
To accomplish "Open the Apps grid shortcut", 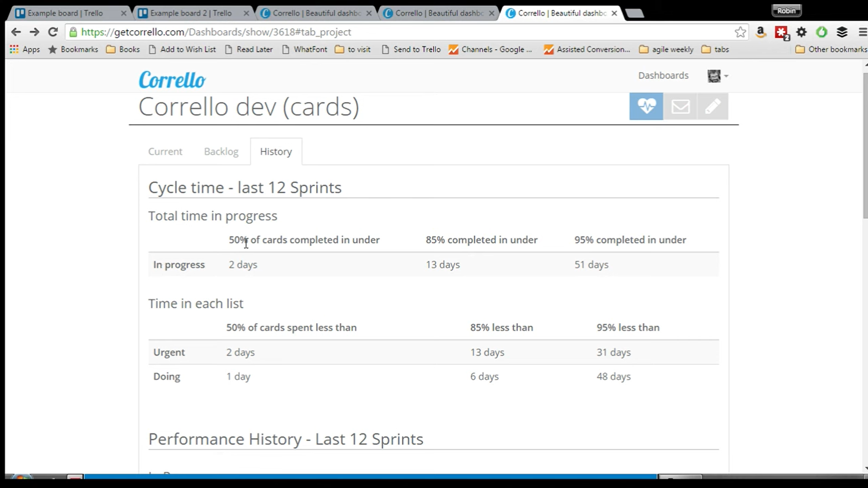I will [x=25, y=49].
